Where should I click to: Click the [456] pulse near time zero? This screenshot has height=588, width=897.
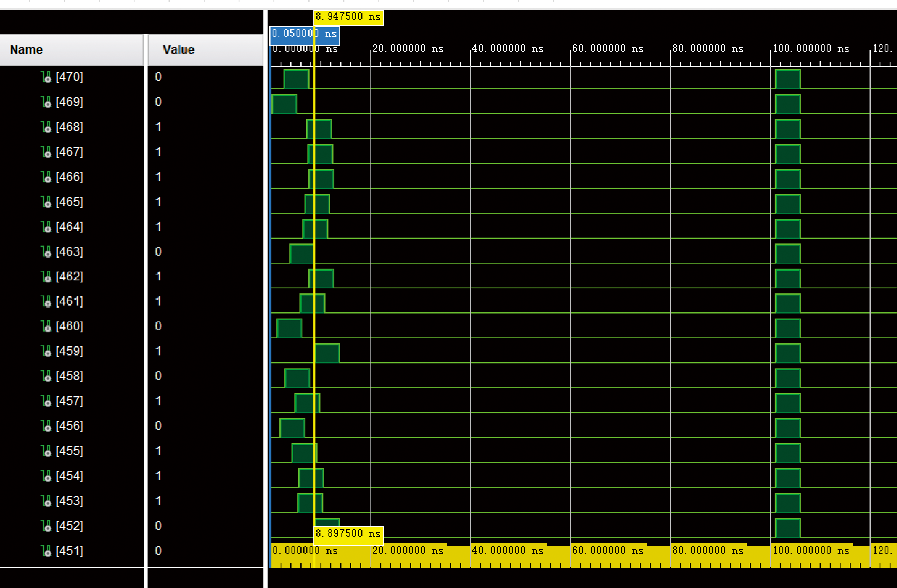tap(292, 428)
